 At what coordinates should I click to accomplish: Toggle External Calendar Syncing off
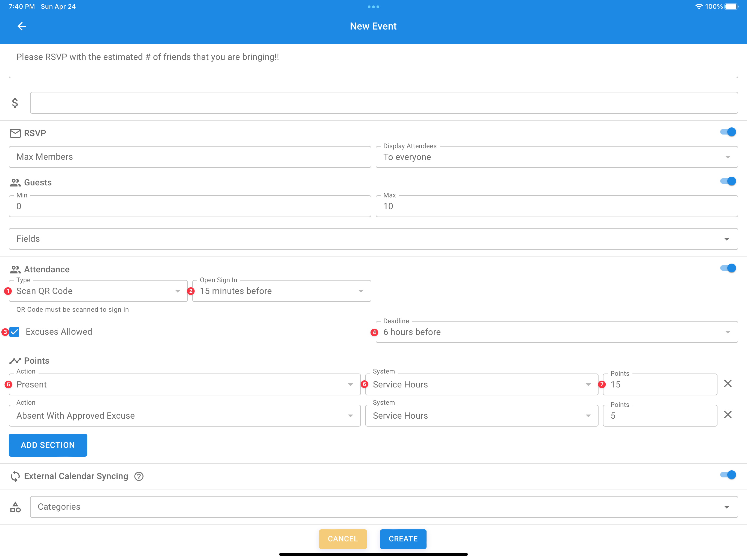pos(728,475)
